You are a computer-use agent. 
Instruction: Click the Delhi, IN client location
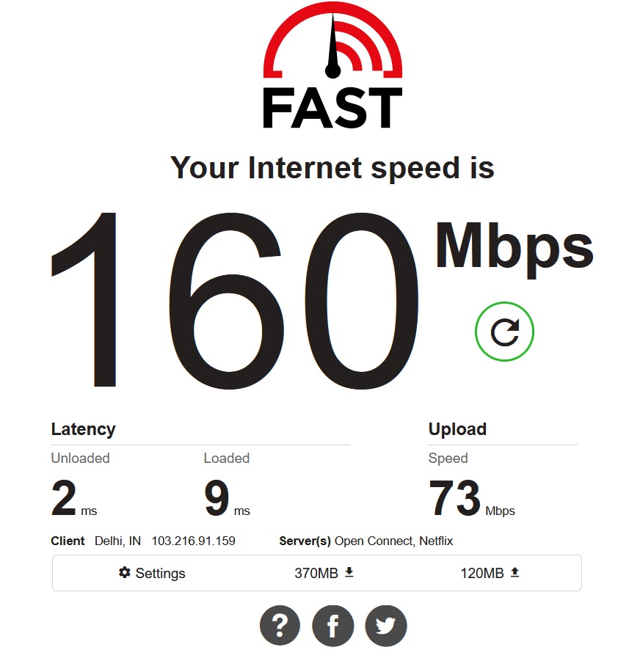pos(117,541)
